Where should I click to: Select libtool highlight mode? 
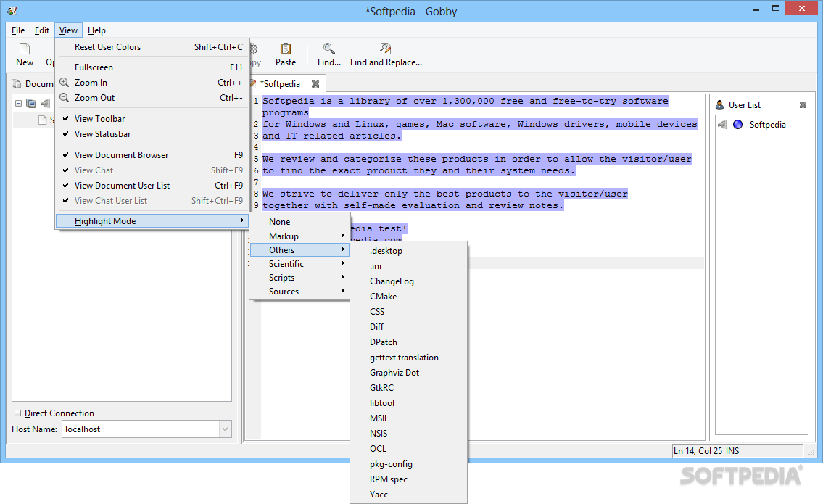coord(408,403)
